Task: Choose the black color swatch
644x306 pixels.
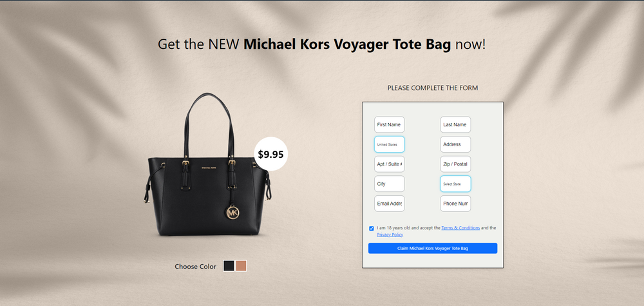Action: pyautogui.click(x=229, y=266)
